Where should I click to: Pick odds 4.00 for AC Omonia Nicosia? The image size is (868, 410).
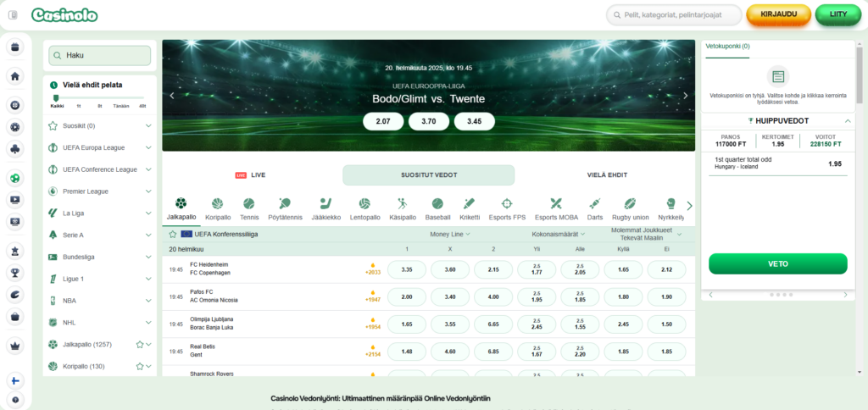point(493,297)
